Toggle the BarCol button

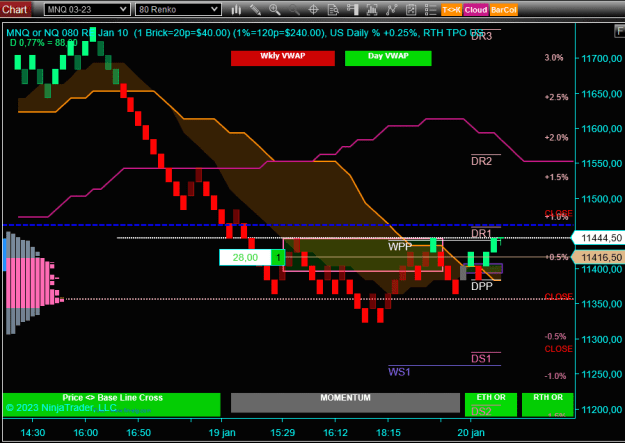click(x=504, y=10)
